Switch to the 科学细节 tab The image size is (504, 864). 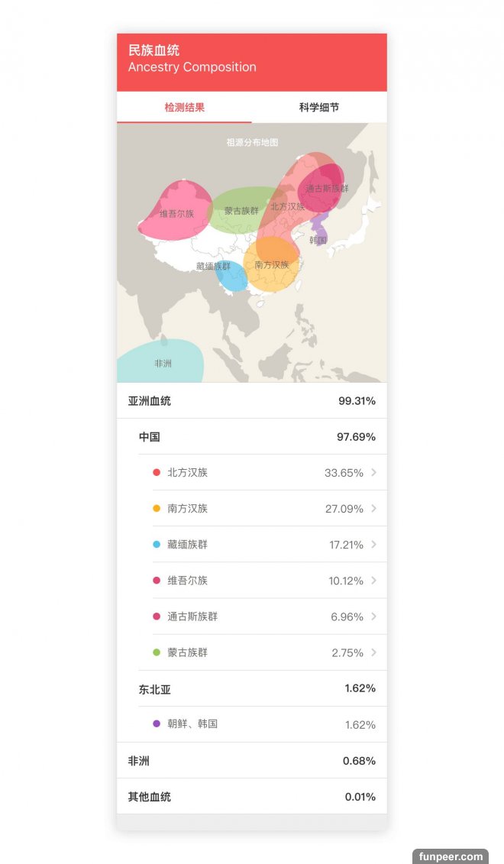pos(319,108)
